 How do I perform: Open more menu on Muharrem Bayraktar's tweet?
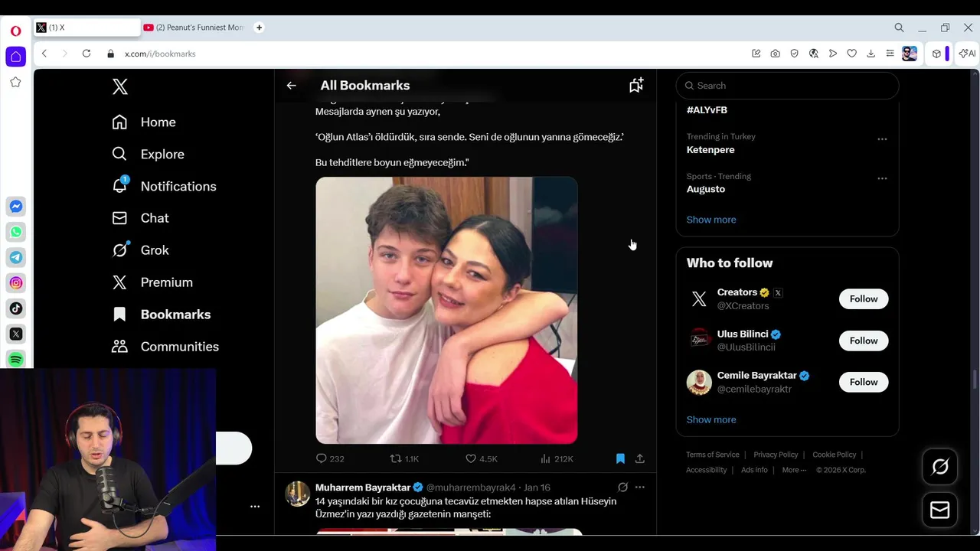pos(640,487)
